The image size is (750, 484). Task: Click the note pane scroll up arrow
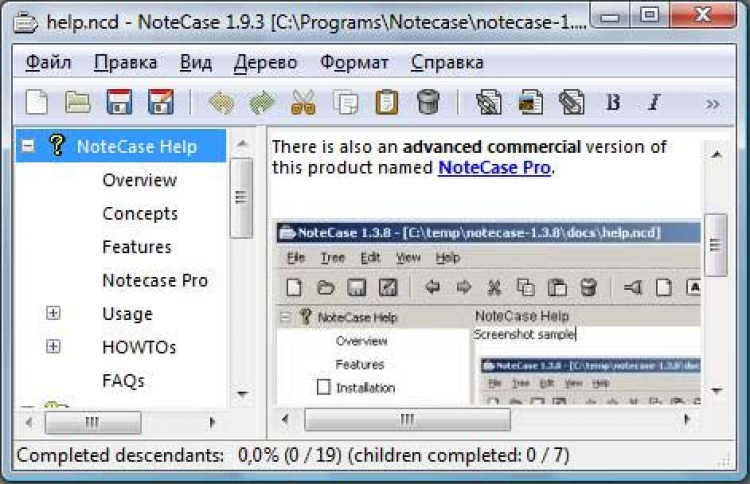pyautogui.click(x=716, y=154)
